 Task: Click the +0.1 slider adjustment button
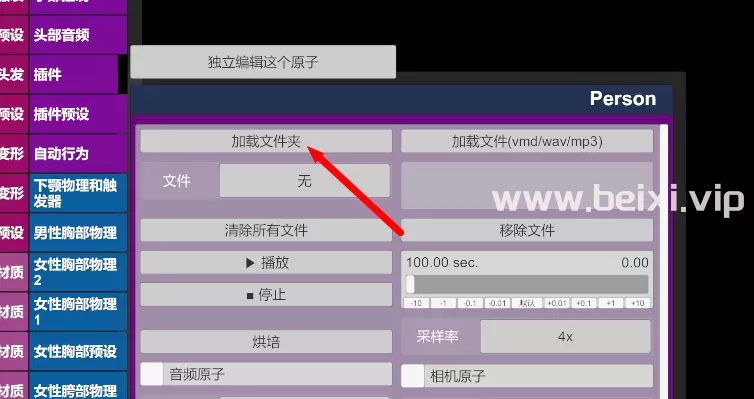[583, 303]
